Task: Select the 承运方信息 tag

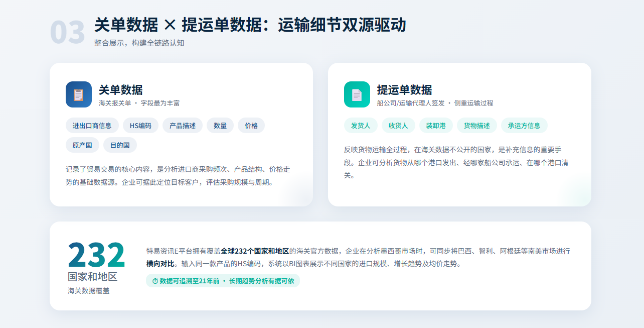Action: point(524,126)
